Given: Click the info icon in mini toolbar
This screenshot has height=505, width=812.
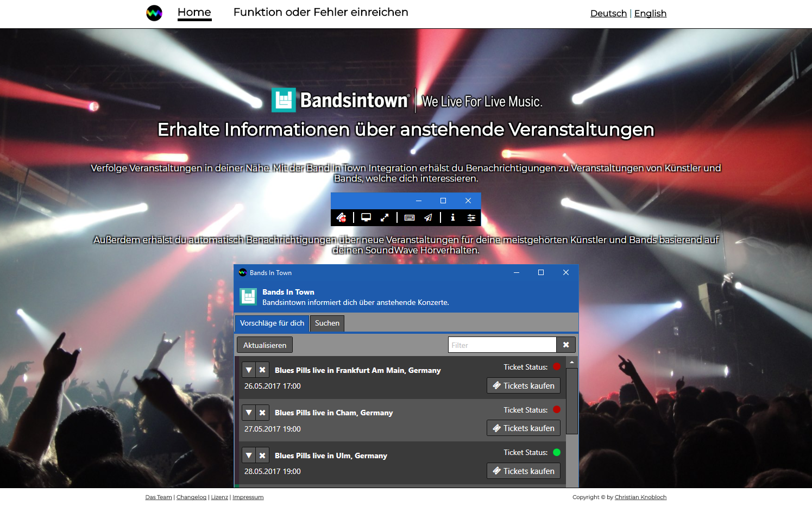Looking at the screenshot, I should click(452, 217).
